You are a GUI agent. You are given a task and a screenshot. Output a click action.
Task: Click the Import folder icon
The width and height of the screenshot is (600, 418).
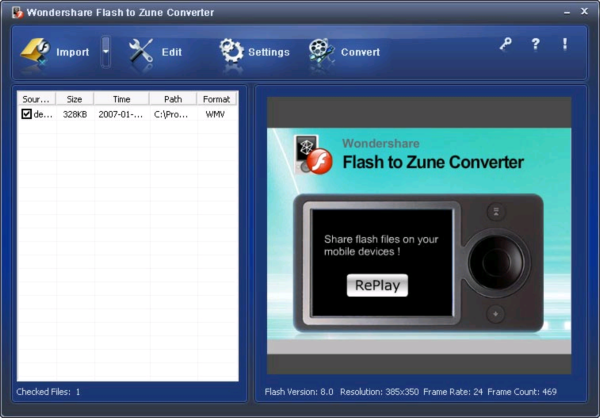[36, 51]
